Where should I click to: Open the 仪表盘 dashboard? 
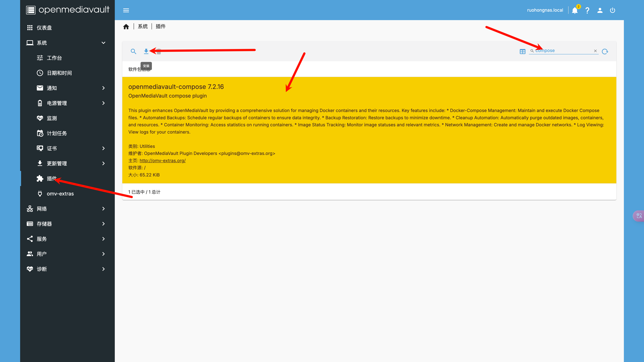(x=67, y=28)
